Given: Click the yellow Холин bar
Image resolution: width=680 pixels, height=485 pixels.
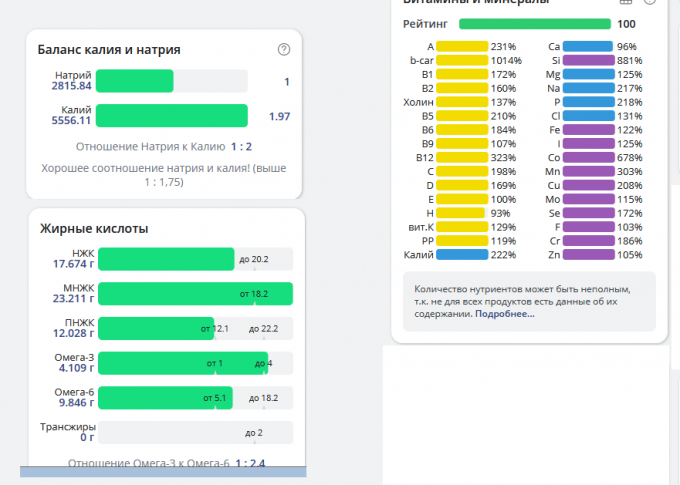Looking at the screenshot, I should pos(462,102).
